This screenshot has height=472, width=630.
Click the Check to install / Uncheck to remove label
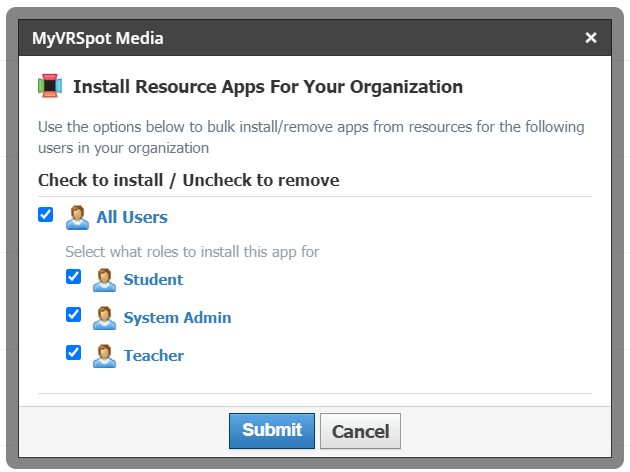[x=188, y=180]
